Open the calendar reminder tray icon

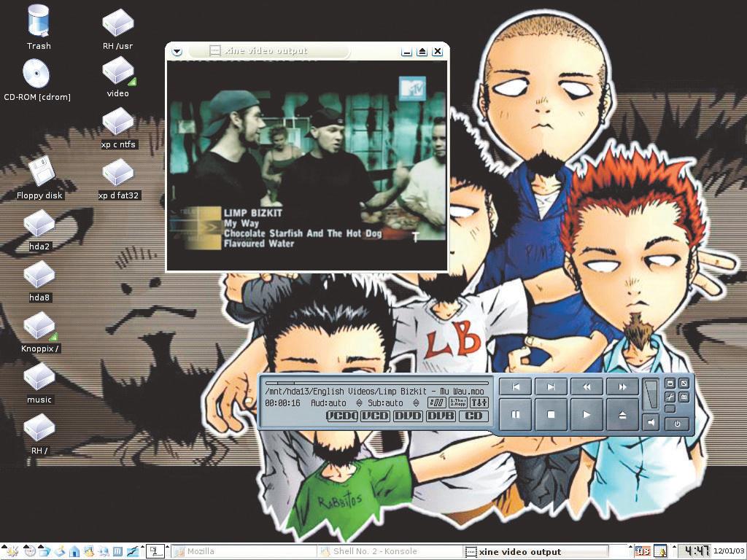659,551
